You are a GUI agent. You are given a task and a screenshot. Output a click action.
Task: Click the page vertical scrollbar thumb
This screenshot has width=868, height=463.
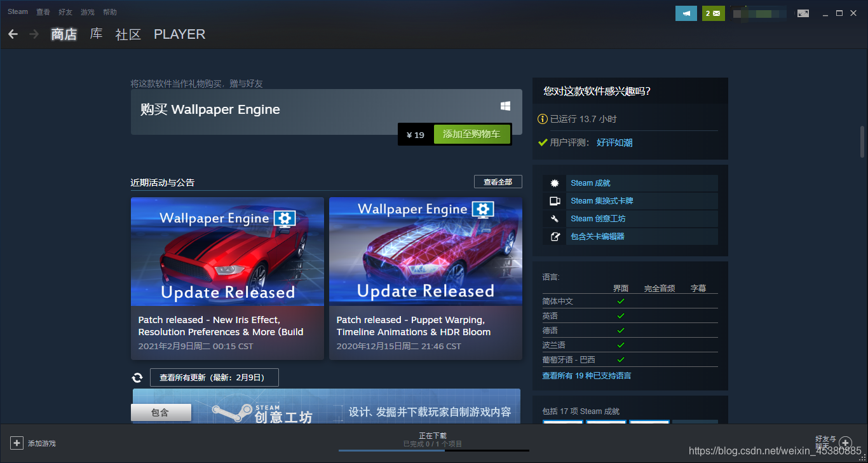(x=862, y=141)
